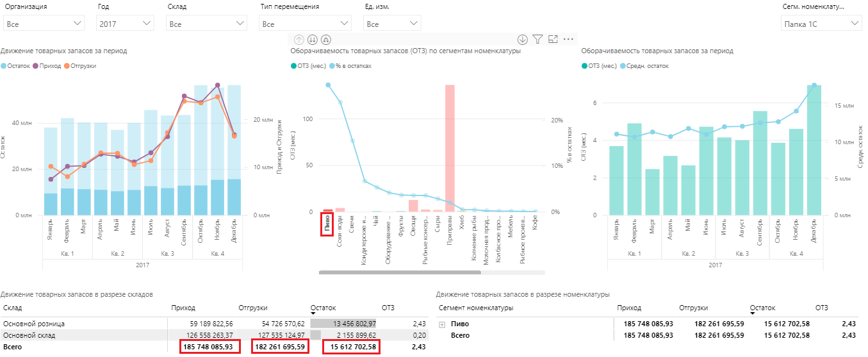Expand all down one level icon
The image size is (868, 357).
(x=326, y=39)
